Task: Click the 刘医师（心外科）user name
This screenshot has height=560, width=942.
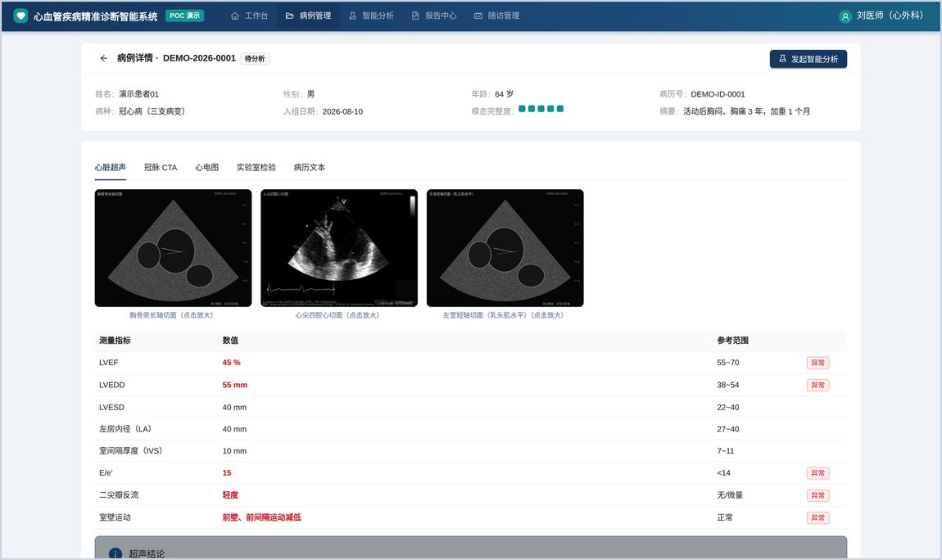Action: click(890, 16)
